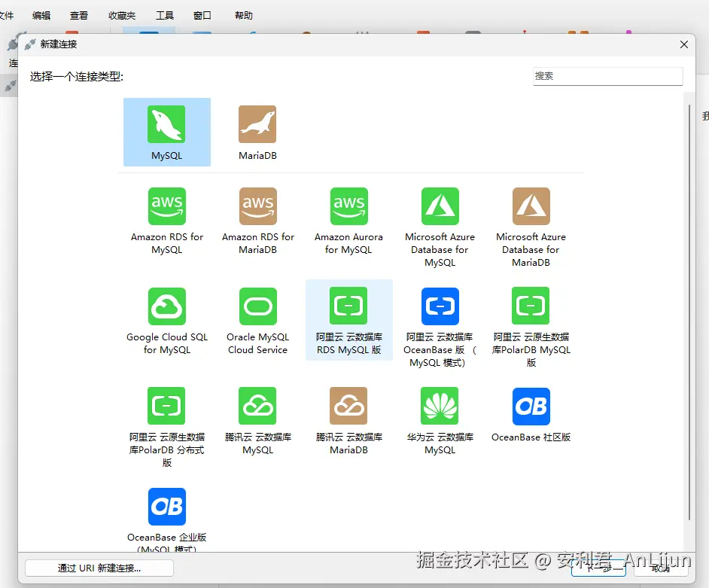Open the 帮助 menu
This screenshot has height=588, width=709.
coord(243,15)
